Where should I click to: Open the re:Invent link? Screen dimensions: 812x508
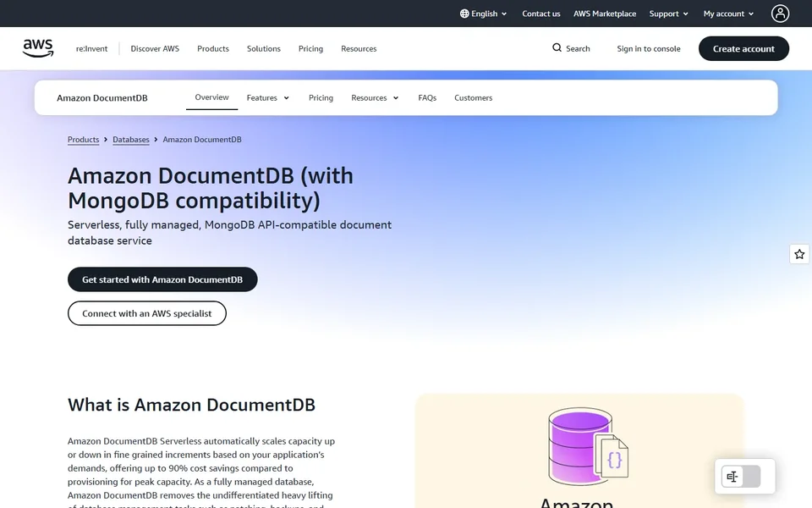click(91, 49)
